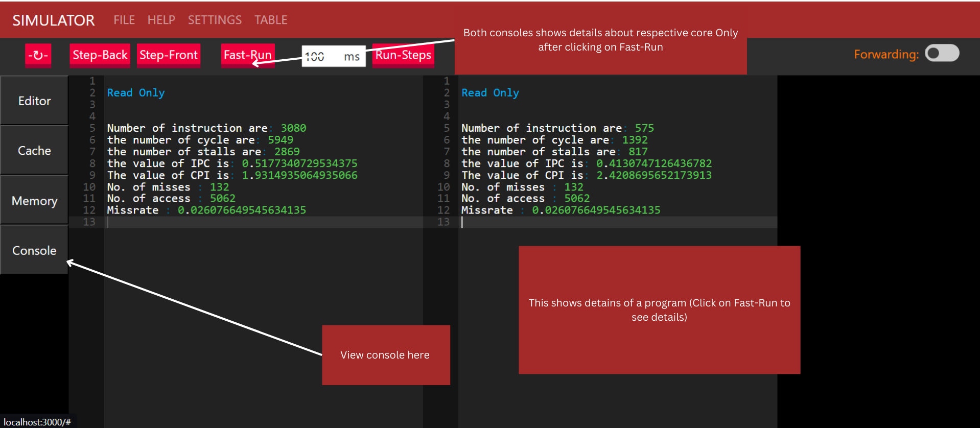Click the Run-Steps button
This screenshot has height=428, width=980.
(403, 55)
